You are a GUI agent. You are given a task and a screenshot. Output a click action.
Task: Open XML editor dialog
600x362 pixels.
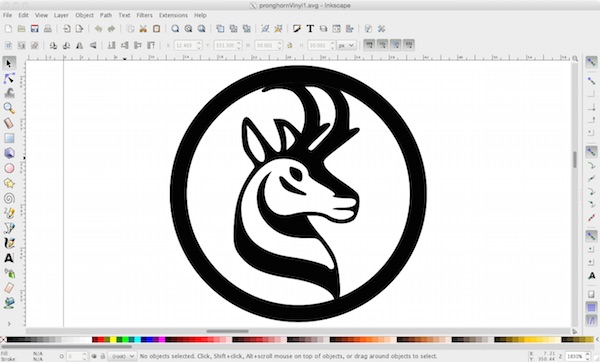(x=336, y=29)
